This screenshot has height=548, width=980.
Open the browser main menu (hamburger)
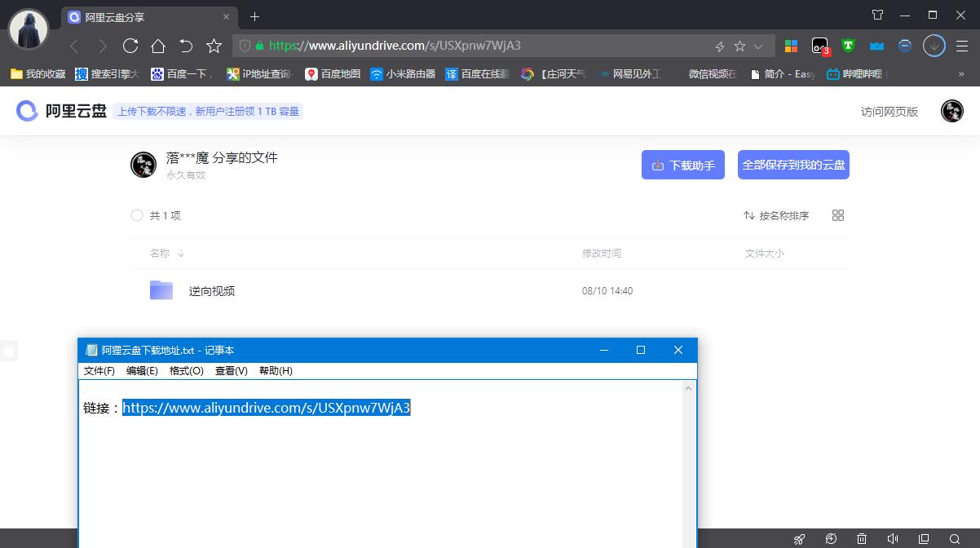tap(961, 46)
